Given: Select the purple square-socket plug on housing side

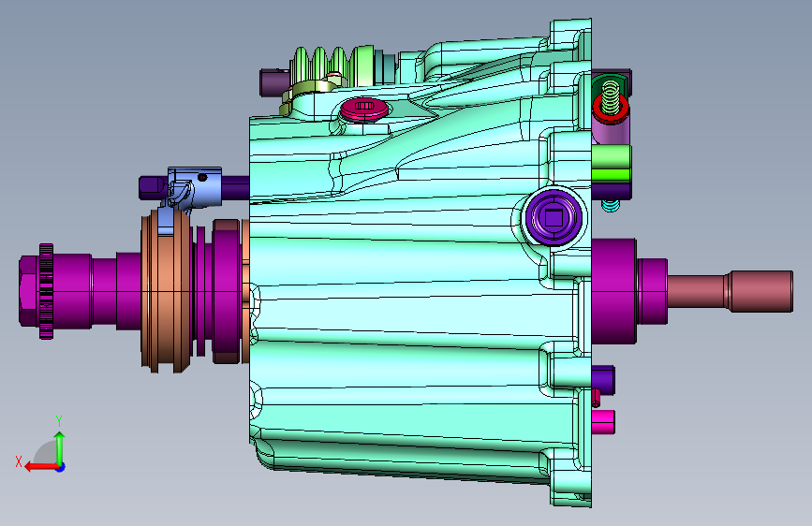Looking at the screenshot, I should click(554, 217).
